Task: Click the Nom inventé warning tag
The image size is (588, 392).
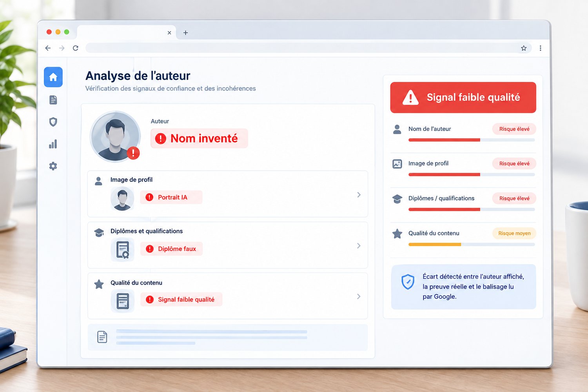Action: coord(199,138)
